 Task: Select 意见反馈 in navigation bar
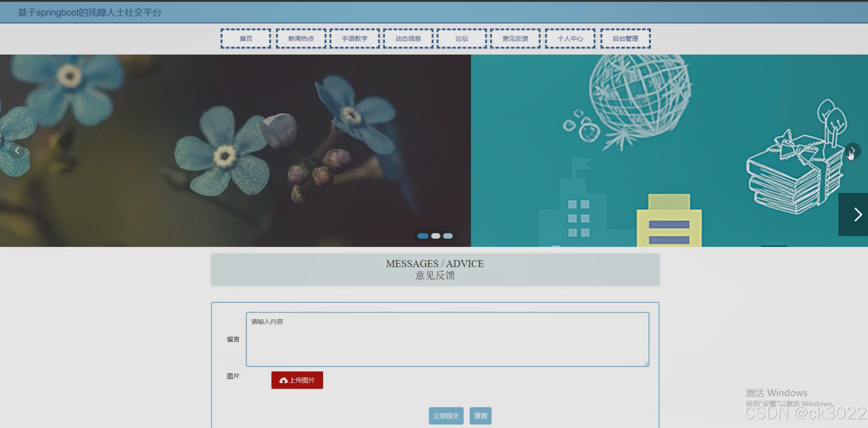click(515, 38)
